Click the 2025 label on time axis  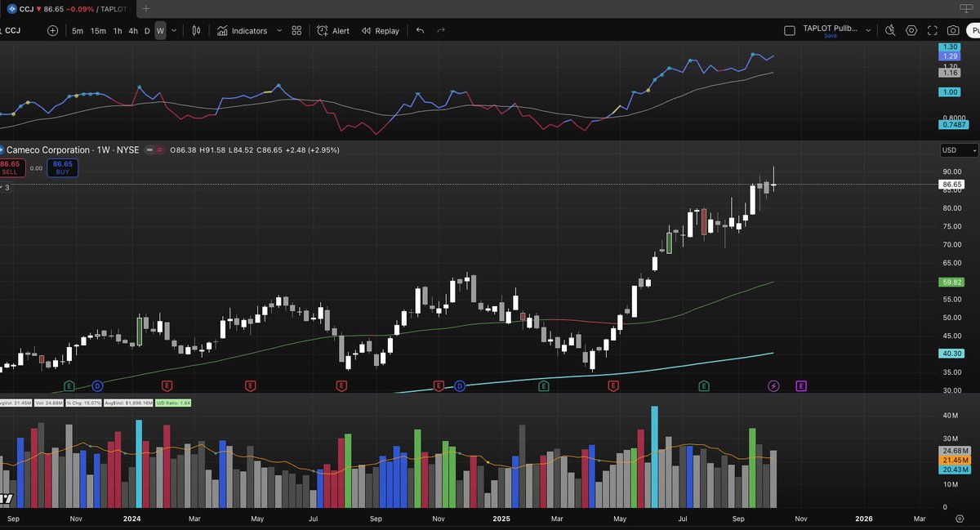click(501, 519)
